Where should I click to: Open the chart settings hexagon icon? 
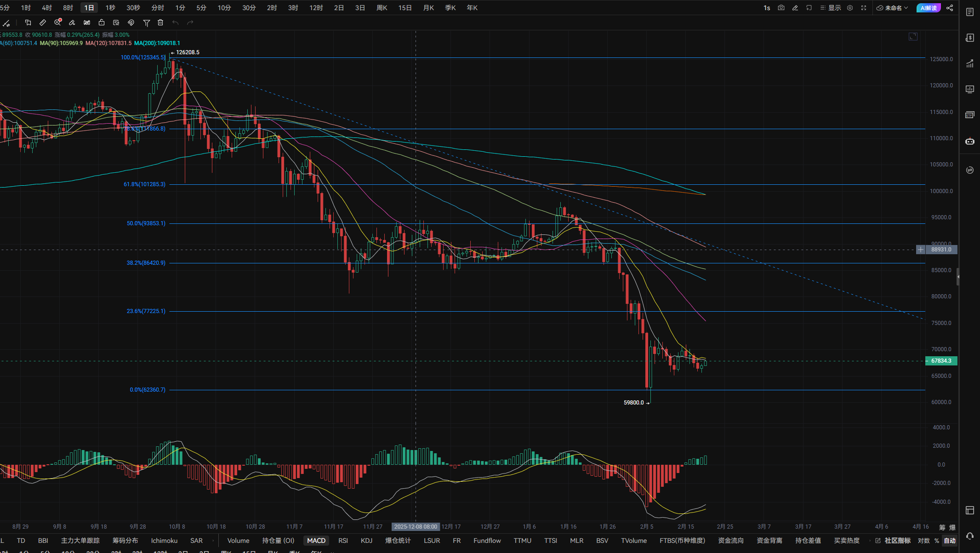pyautogui.click(x=850, y=8)
